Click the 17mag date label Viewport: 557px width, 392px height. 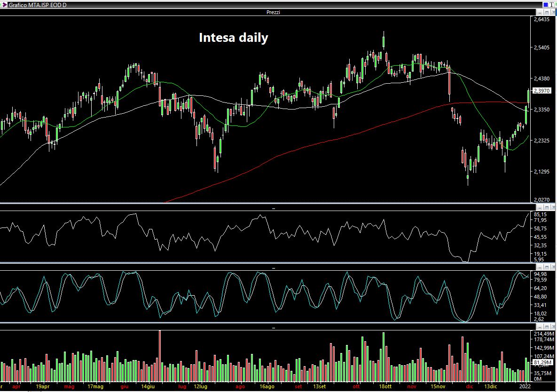[x=95, y=386]
